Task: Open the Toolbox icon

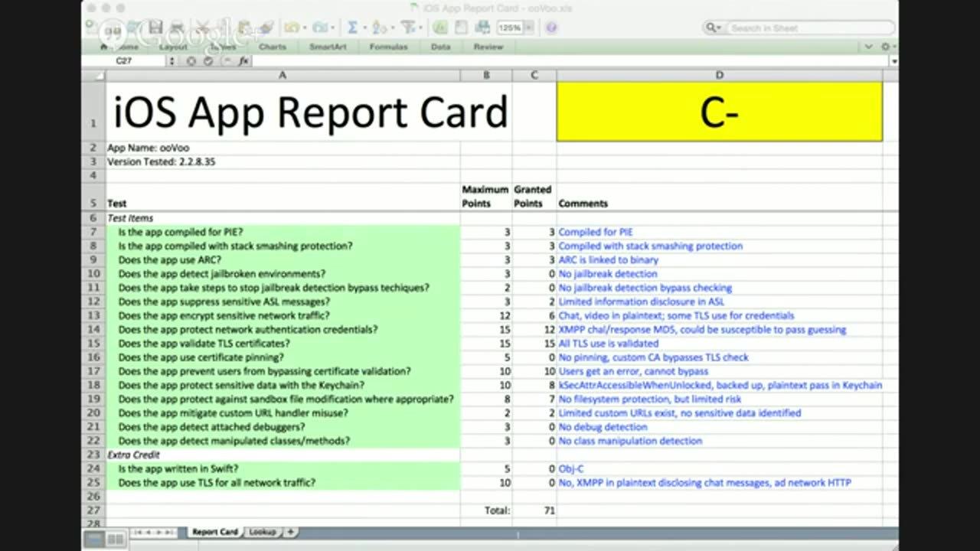Action: (x=461, y=28)
